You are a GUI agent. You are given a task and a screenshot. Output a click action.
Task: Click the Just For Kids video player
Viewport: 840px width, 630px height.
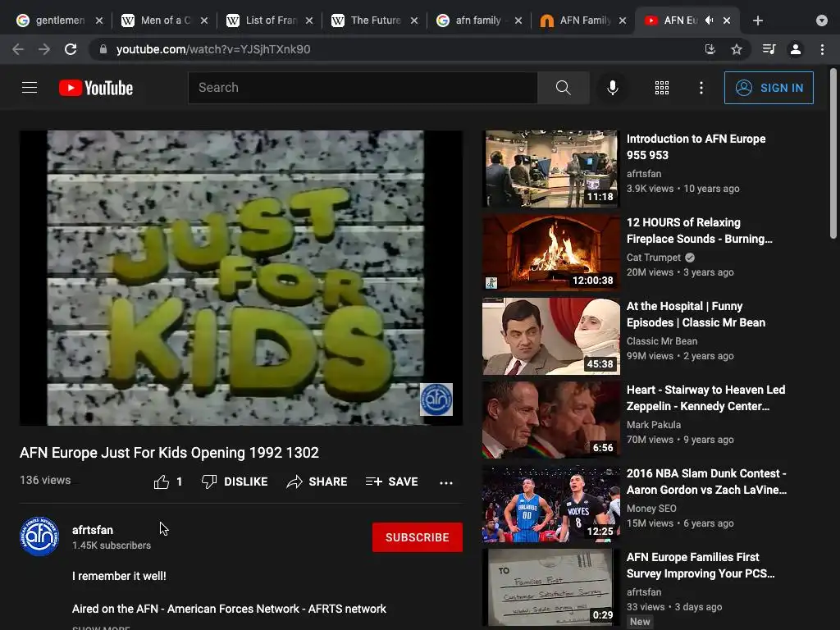click(241, 278)
